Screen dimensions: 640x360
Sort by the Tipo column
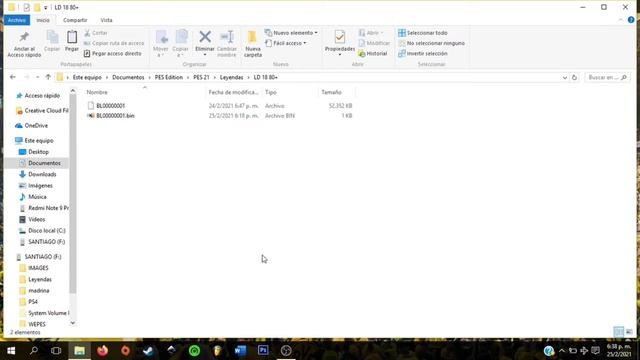[271, 92]
